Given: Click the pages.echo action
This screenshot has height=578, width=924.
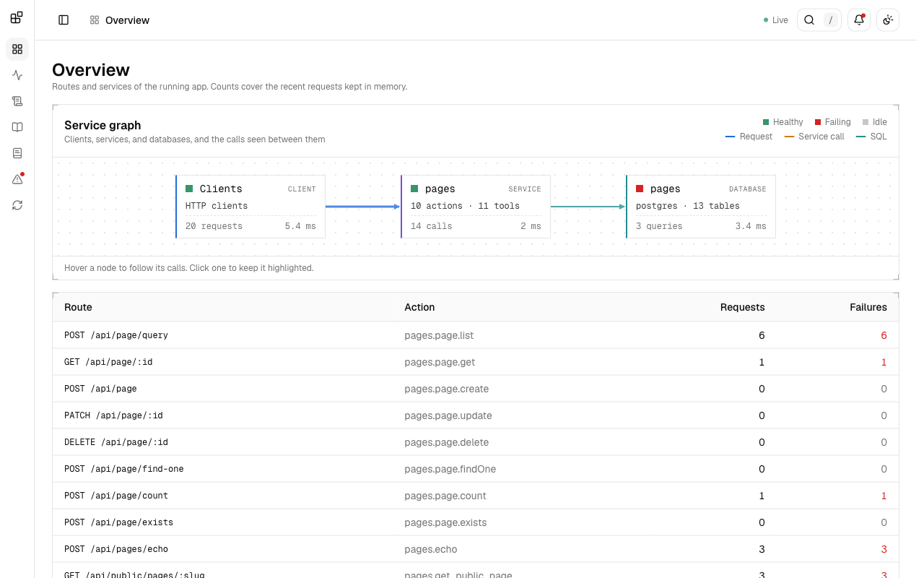Looking at the screenshot, I should [431, 549].
